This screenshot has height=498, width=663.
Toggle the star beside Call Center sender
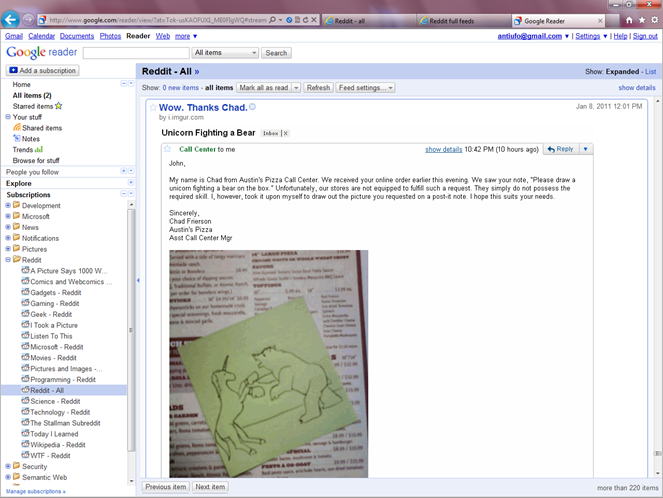coord(167,149)
